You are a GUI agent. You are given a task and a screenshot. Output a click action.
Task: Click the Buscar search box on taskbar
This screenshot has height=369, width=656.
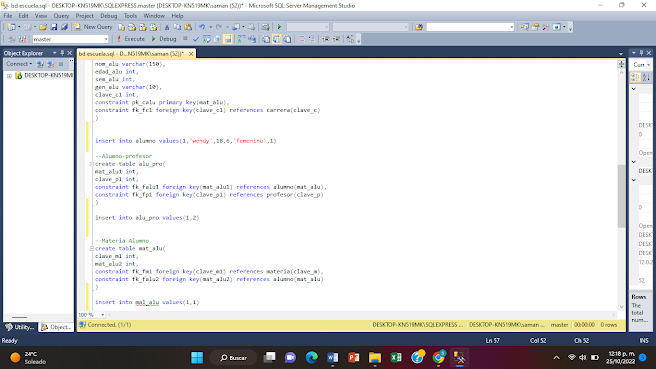point(233,358)
